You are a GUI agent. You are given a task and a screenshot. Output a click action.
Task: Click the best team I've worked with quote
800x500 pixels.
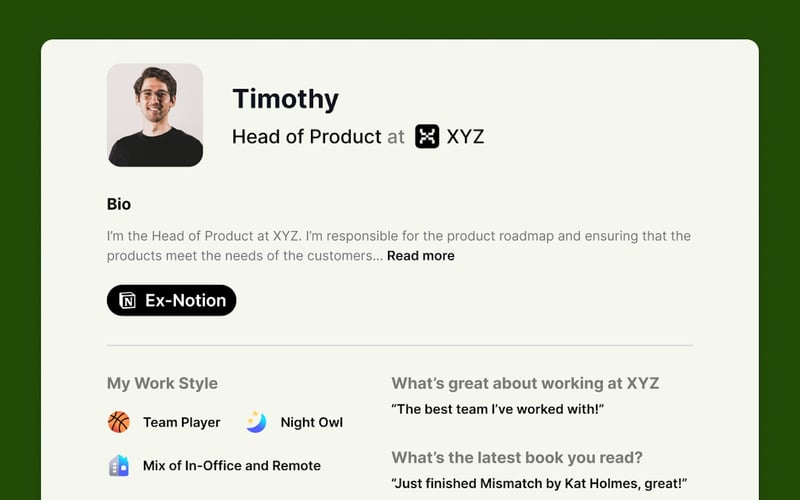pos(498,409)
